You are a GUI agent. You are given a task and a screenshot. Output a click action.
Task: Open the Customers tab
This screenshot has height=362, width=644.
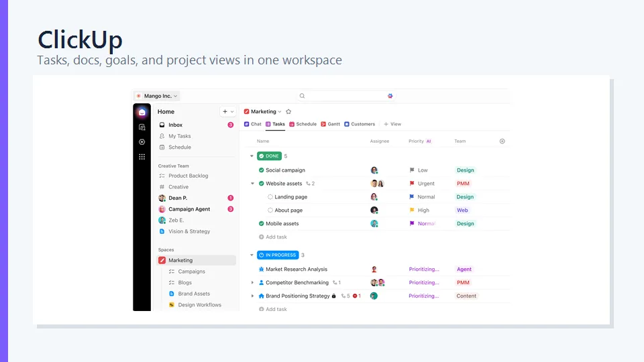click(x=360, y=124)
